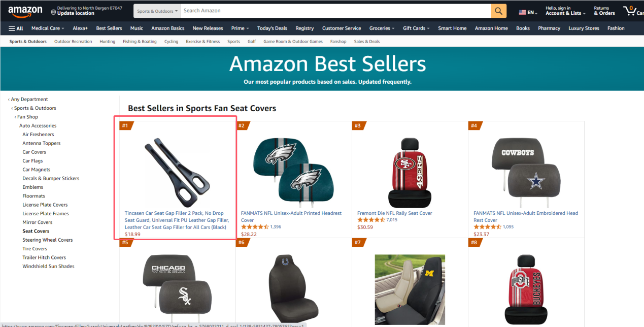This screenshot has height=327, width=644.
Task: Open Today's Deals in navigation bar
Action: pyautogui.click(x=272, y=28)
